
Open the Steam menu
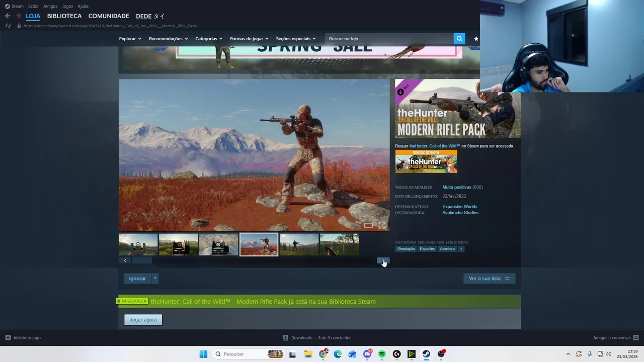click(x=18, y=6)
